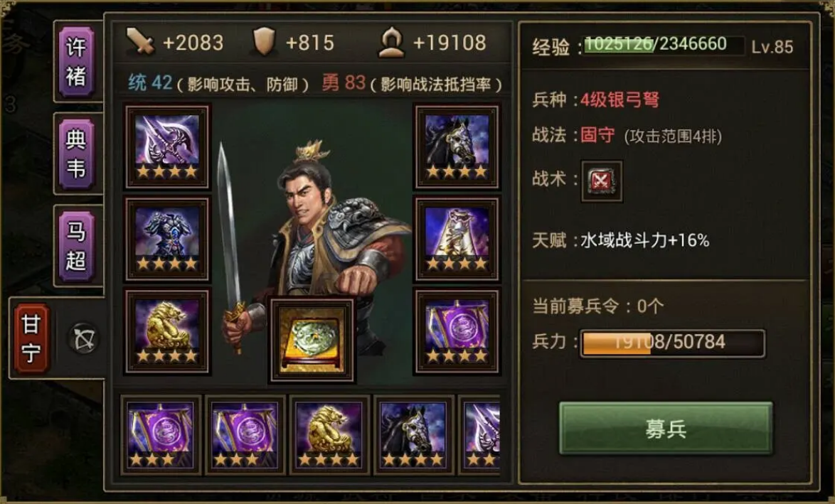Pick the armored horse in inventory row

[414, 435]
